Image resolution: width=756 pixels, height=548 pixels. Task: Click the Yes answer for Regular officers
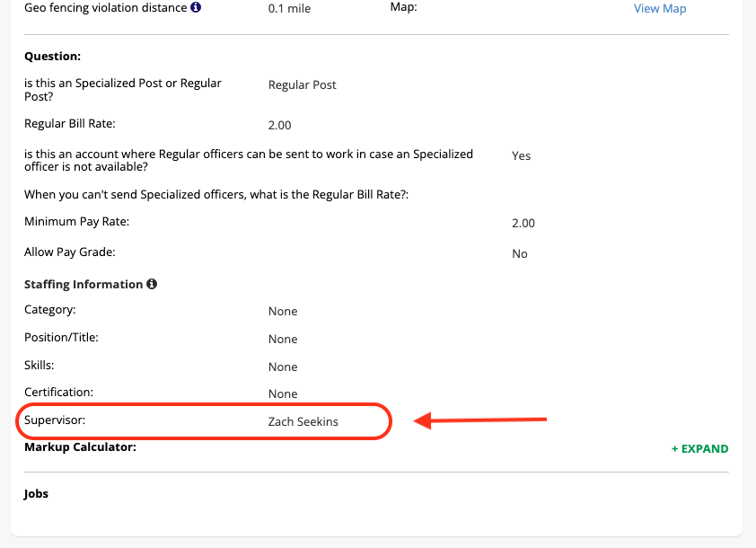[521, 155]
